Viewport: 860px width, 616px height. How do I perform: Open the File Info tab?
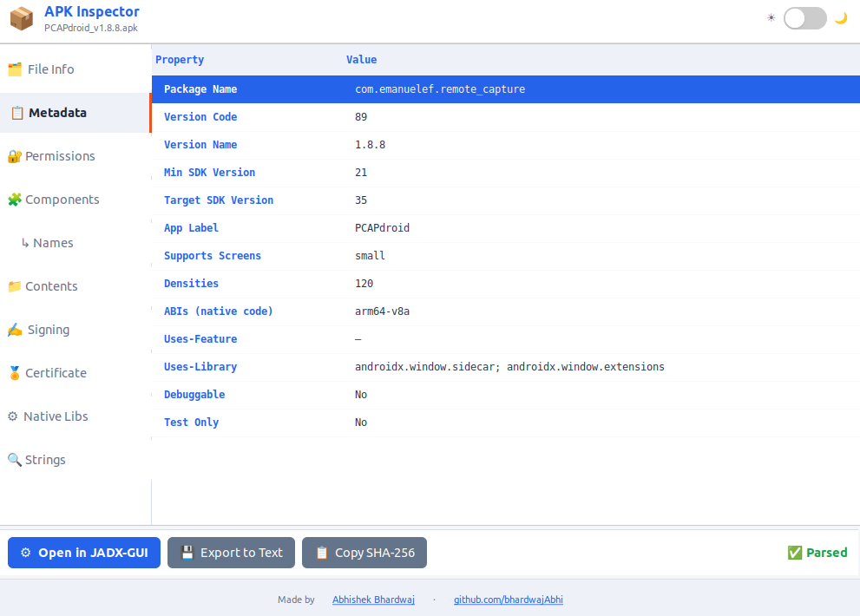[75, 69]
